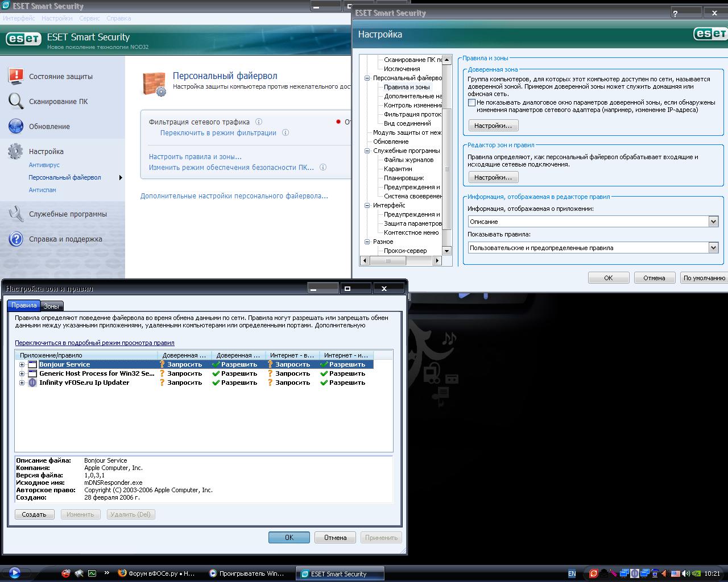Click the detailed rule view mode link

(94, 343)
